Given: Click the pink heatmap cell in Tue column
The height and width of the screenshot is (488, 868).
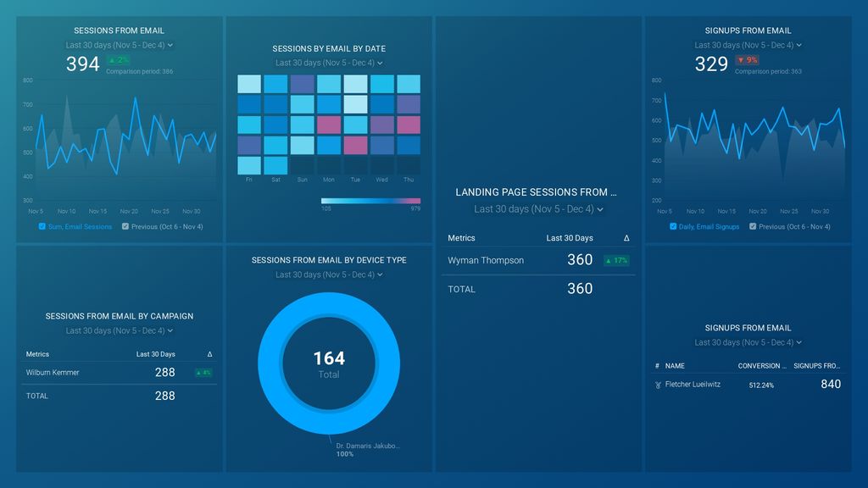Looking at the screenshot, I should (x=355, y=145).
